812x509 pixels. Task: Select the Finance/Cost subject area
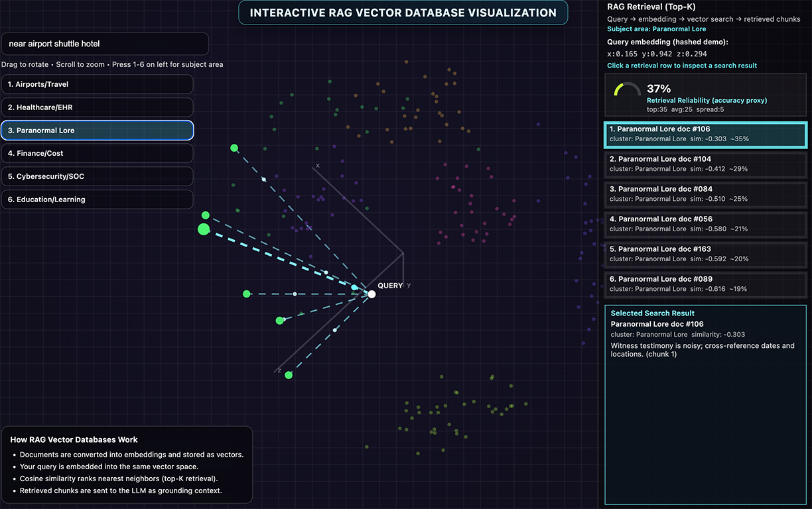click(97, 153)
